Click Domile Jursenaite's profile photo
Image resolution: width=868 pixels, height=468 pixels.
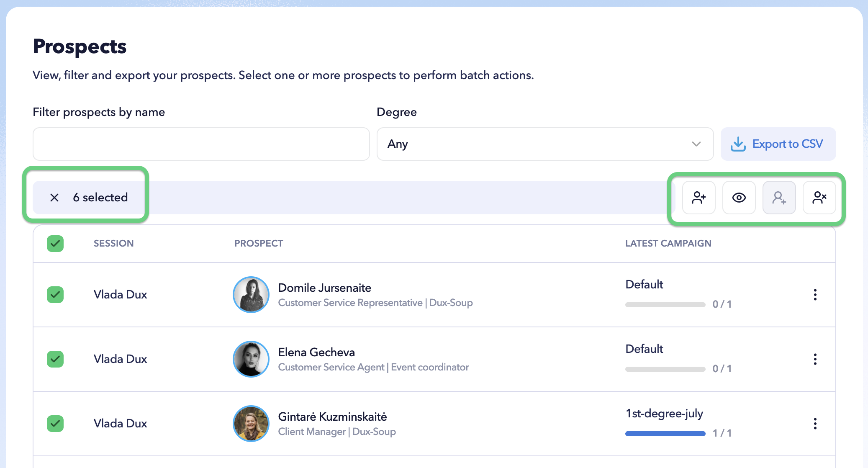tap(251, 295)
